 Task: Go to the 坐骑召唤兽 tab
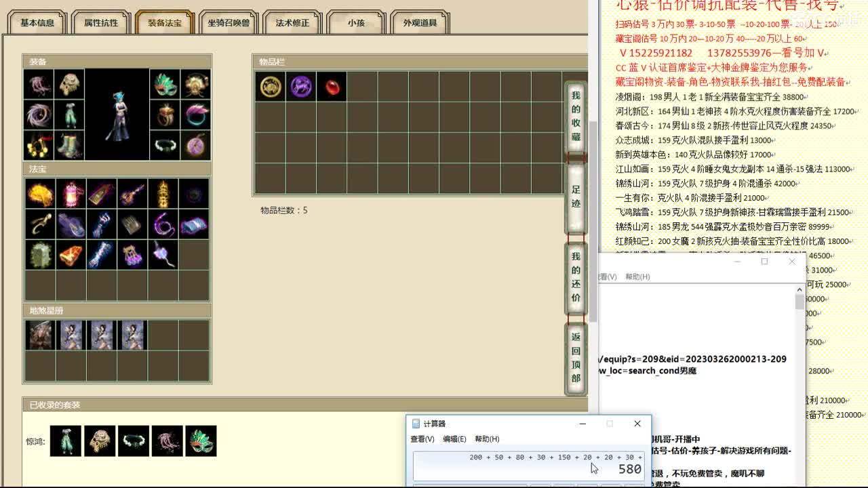(229, 22)
